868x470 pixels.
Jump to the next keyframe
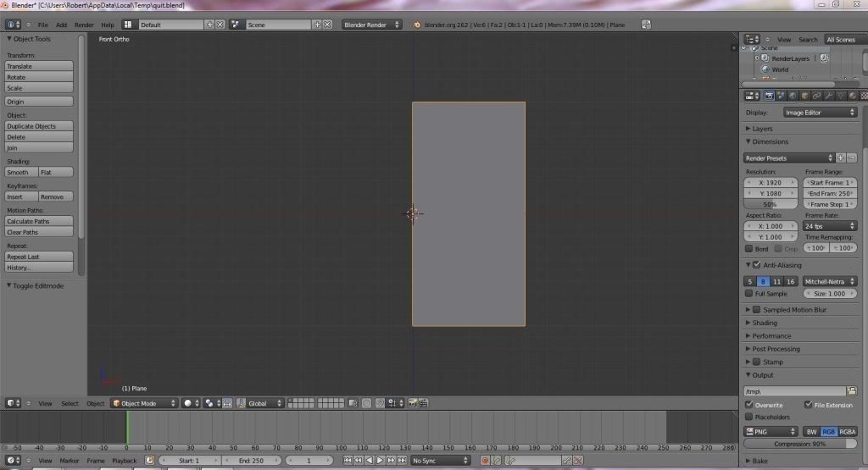coord(391,460)
